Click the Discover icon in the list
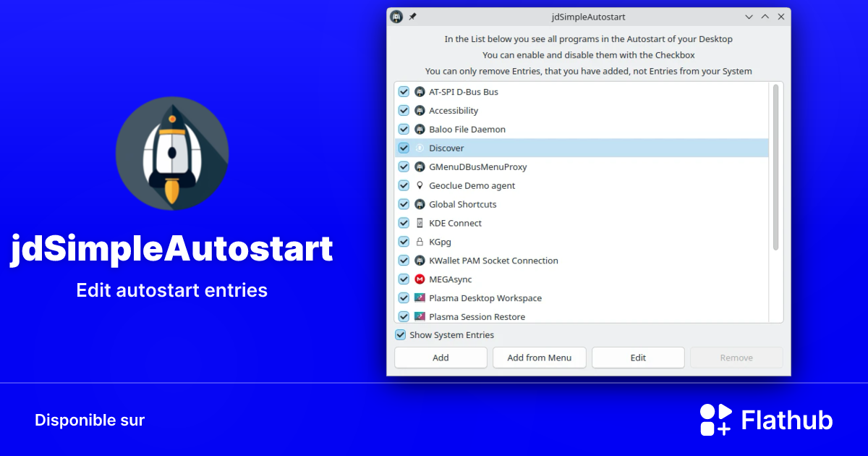This screenshot has height=456, width=868. tap(420, 148)
